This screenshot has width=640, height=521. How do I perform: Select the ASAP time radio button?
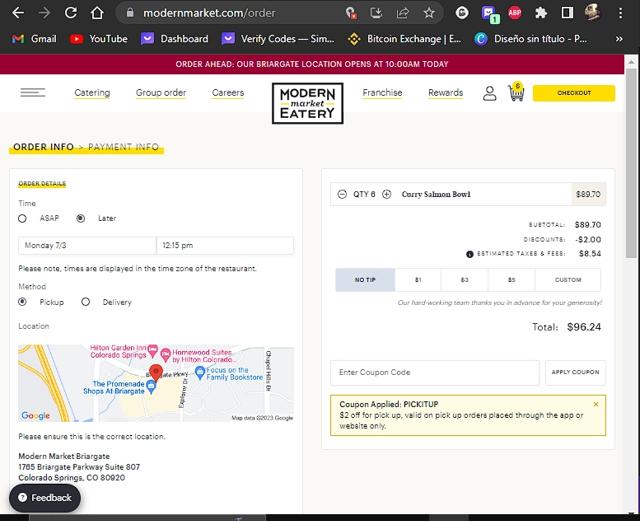[x=22, y=218]
